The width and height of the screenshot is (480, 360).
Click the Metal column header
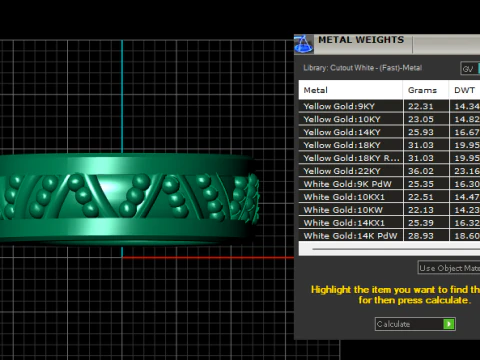[x=351, y=90]
